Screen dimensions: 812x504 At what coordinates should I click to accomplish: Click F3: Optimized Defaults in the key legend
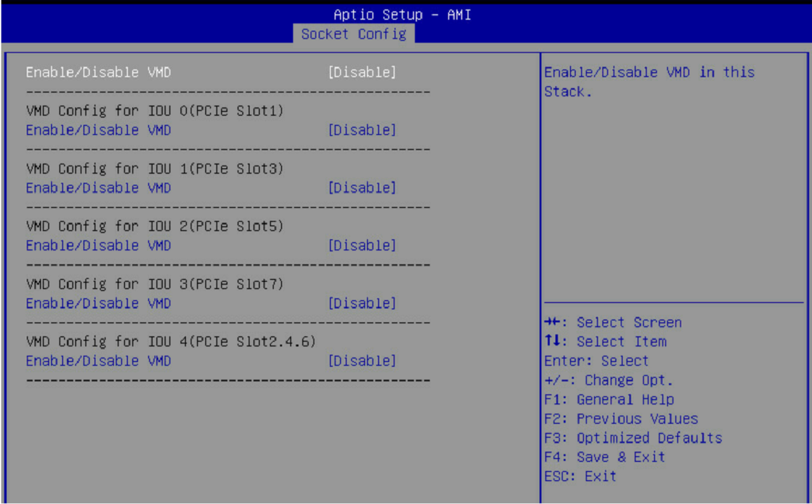point(633,438)
